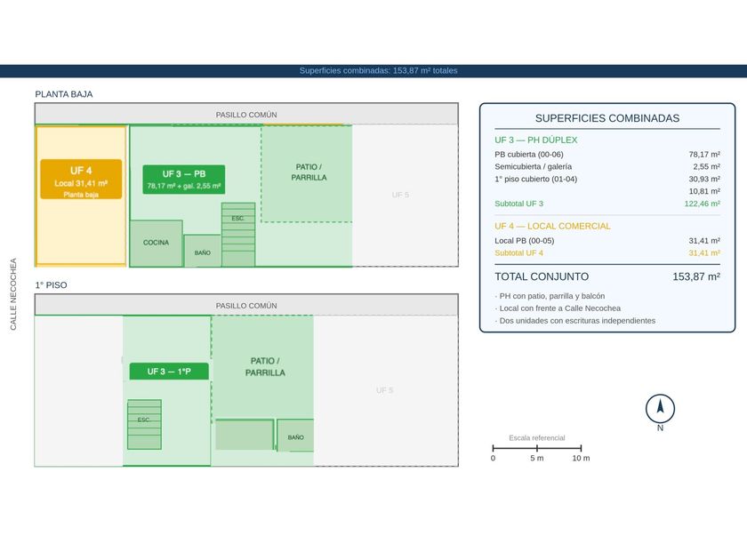Click "PB cubierta (00-06)" row label
Screen dimensions: 747x560
tap(529, 155)
